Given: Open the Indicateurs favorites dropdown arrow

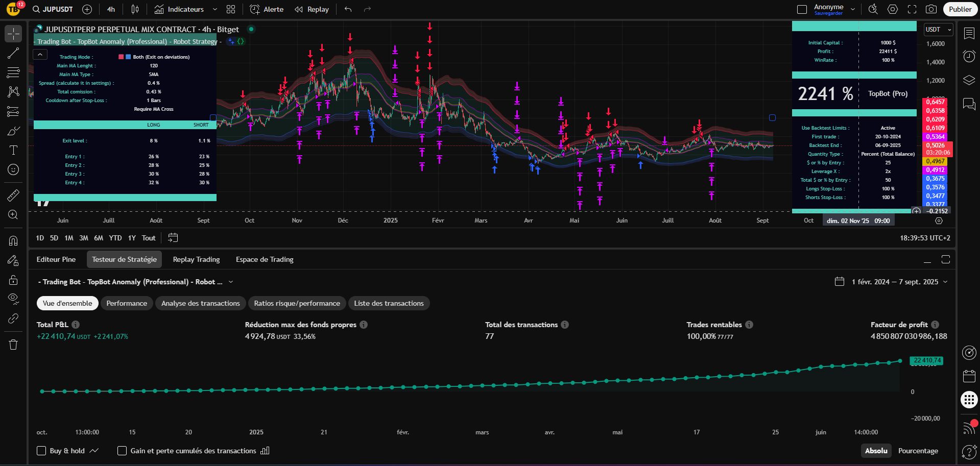Looking at the screenshot, I should tap(215, 9).
